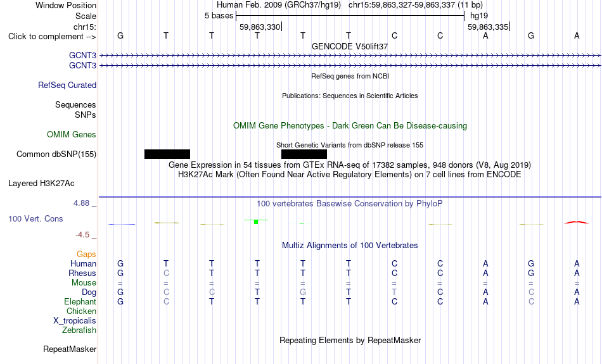Click the Sequences label
This screenshot has width=602, height=364.
[75, 104]
